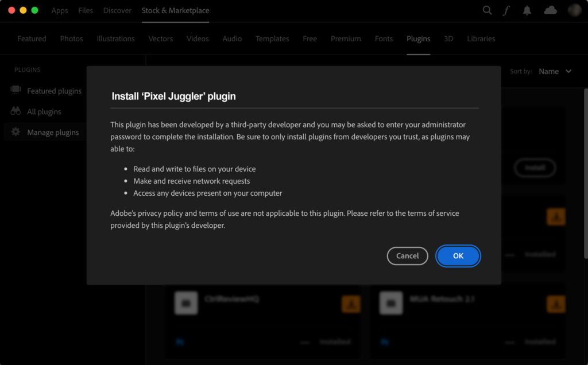Image resolution: width=588 pixels, height=365 pixels.
Task: Click the All plugins icon
Action: click(x=16, y=111)
